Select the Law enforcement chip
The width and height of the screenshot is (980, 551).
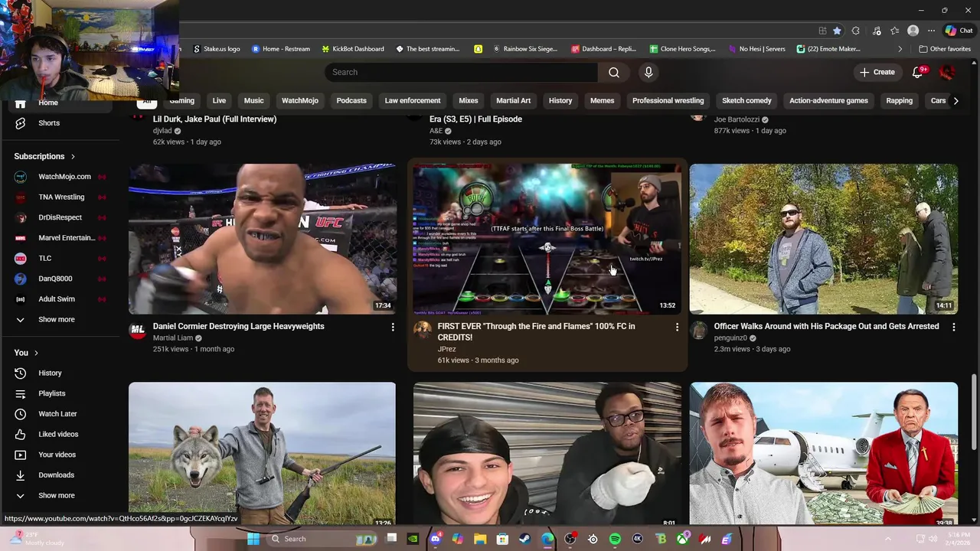(413, 100)
